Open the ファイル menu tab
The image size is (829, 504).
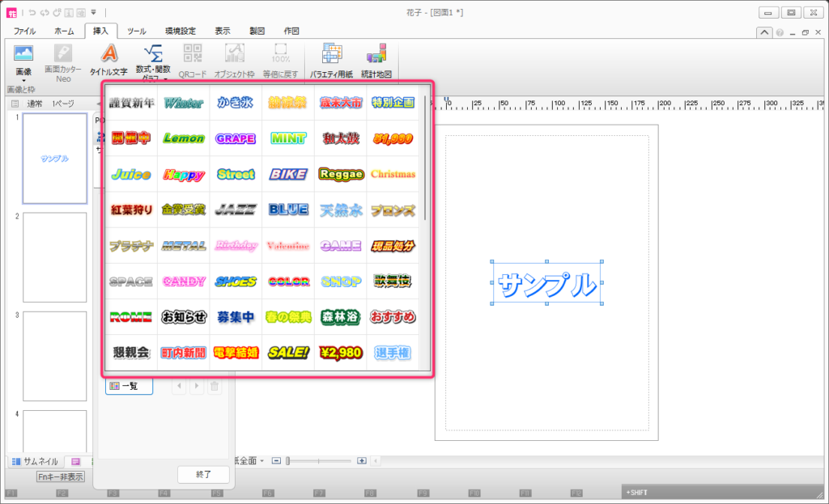[24, 31]
